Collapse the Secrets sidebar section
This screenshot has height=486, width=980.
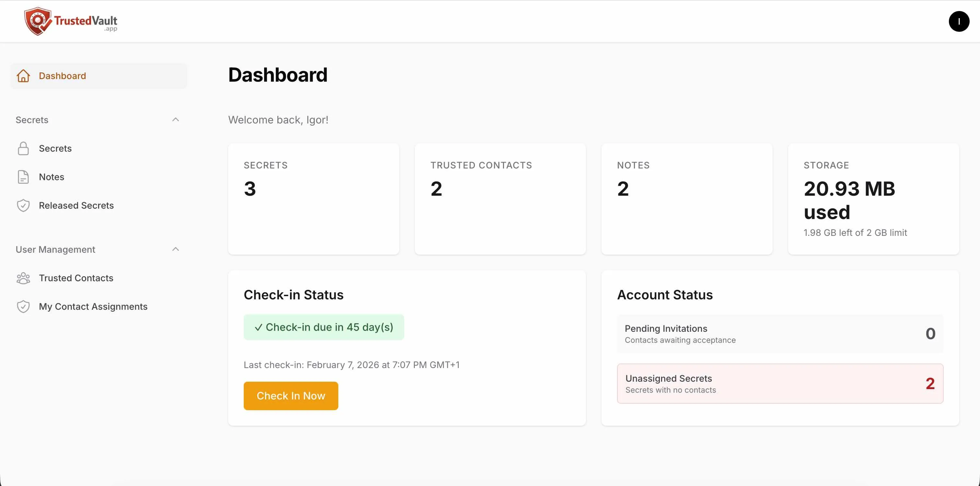coord(175,120)
